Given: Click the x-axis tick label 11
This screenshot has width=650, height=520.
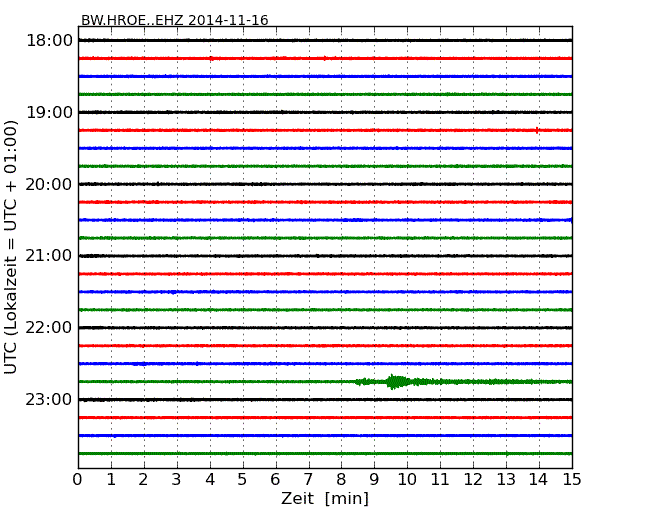Looking at the screenshot, I should click(440, 480).
